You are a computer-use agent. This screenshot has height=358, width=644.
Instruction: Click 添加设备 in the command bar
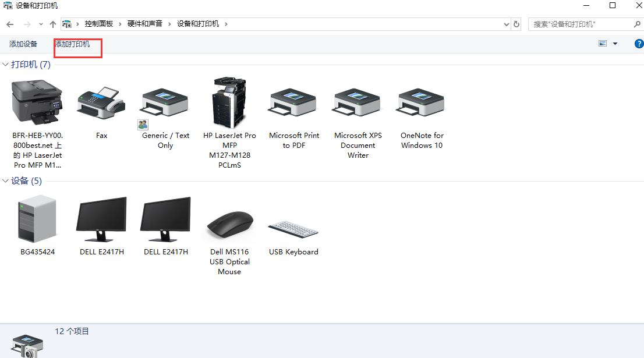coord(23,44)
